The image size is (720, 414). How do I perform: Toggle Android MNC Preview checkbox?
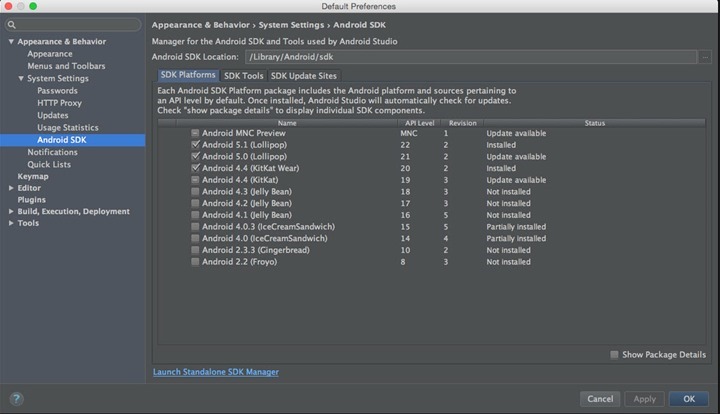pyautogui.click(x=195, y=133)
